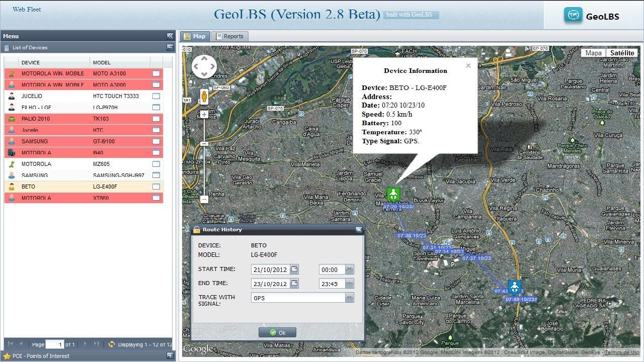Collapse the Menu panel with double-chevron
This screenshot has width=644, height=362.
[x=170, y=36]
